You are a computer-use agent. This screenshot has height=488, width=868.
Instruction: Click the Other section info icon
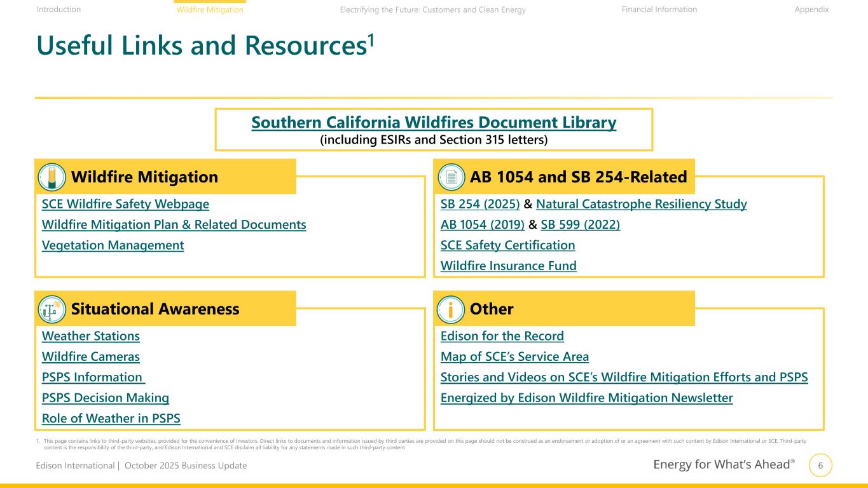click(451, 309)
